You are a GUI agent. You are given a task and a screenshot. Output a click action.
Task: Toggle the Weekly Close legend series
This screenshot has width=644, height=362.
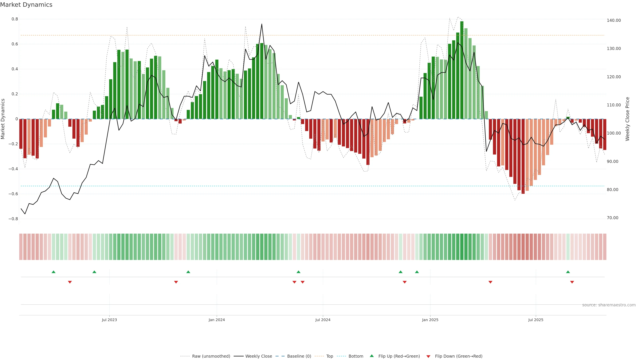tap(258, 356)
